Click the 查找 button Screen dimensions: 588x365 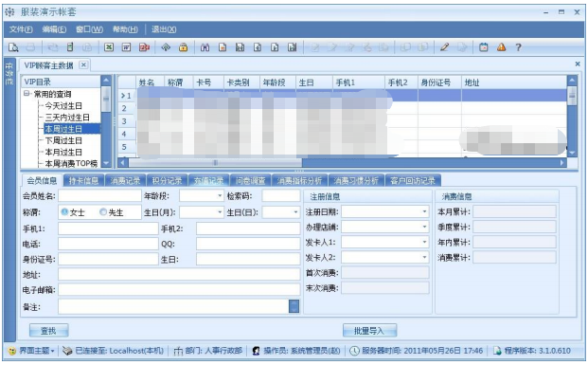click(48, 331)
